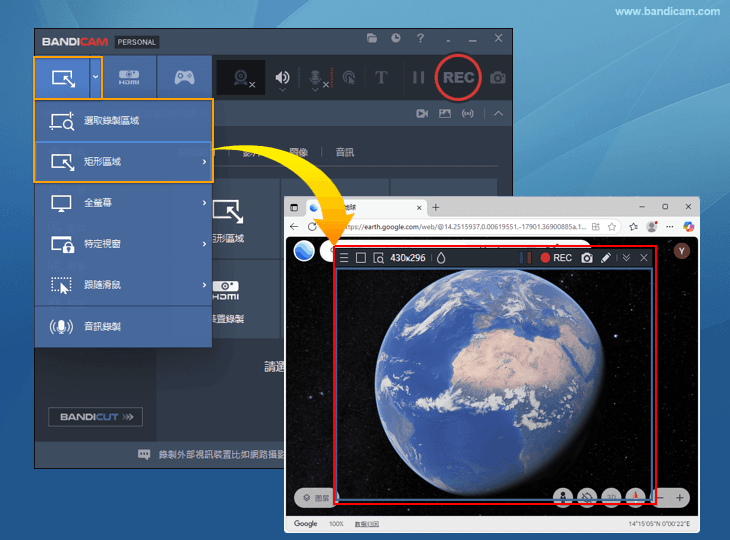Image resolution: width=730 pixels, height=540 pixels.
Task: Click find-window icon on recording toolbar
Action: pos(379,258)
